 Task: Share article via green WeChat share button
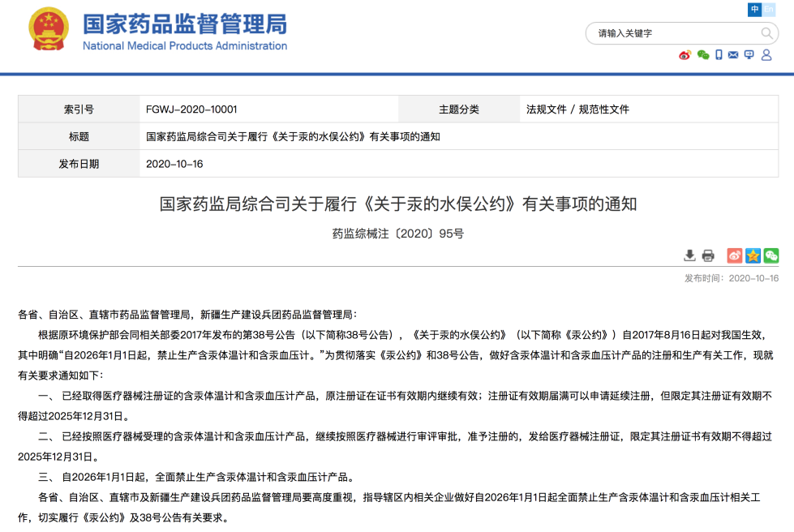click(771, 255)
